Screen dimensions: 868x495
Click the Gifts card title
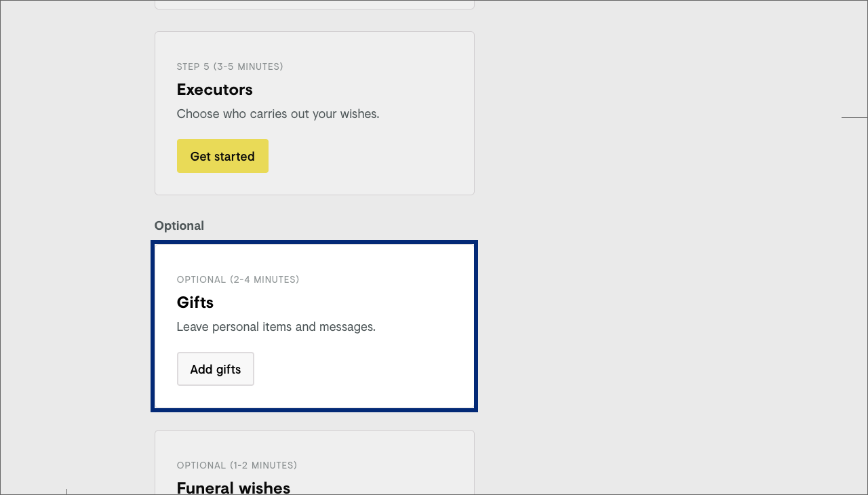click(x=195, y=302)
